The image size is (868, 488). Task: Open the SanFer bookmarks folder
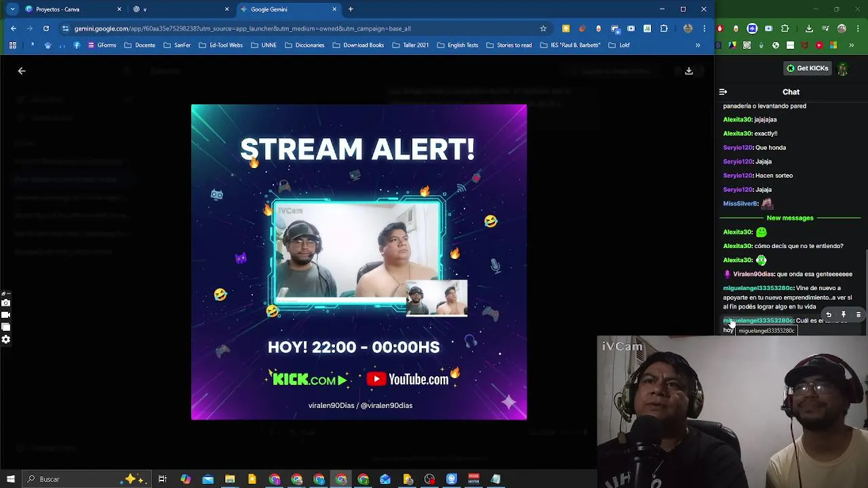point(177,45)
